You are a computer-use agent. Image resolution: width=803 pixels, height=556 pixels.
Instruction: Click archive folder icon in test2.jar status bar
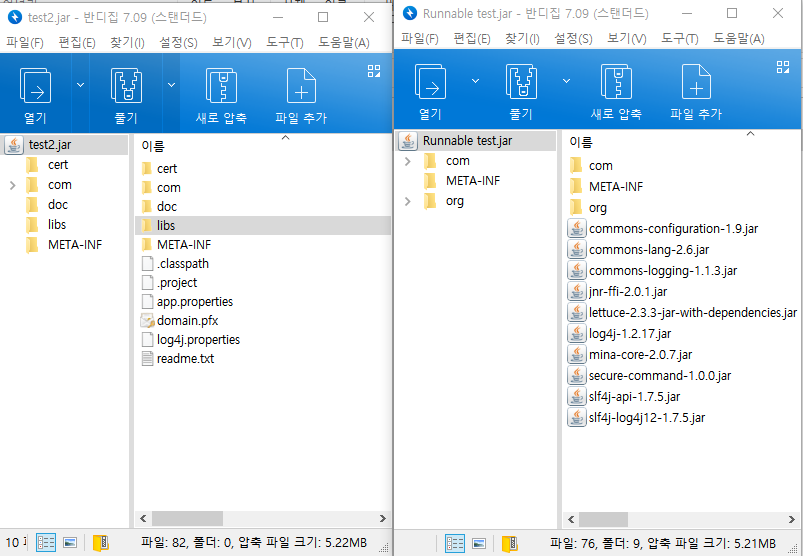click(101, 543)
